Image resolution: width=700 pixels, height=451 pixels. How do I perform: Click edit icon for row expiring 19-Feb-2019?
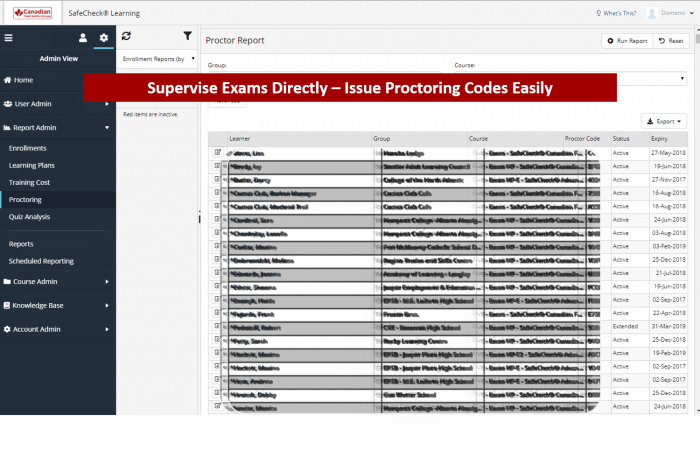pyautogui.click(x=217, y=352)
